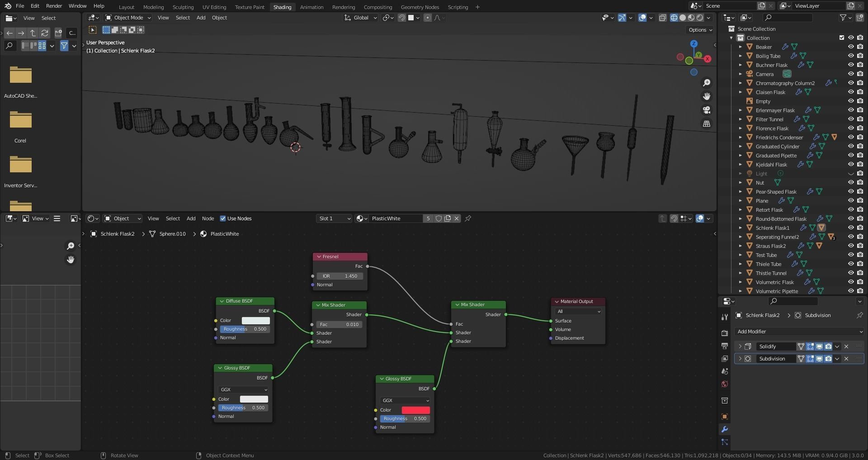The height and width of the screenshot is (460, 868).
Task: Switch to the Modeling workspace tab
Action: pyautogui.click(x=153, y=7)
